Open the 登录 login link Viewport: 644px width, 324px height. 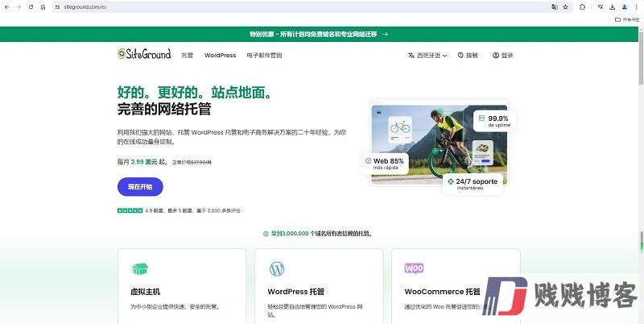point(507,55)
